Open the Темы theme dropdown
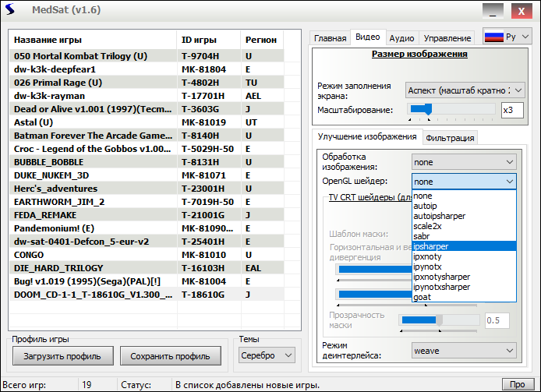The width and height of the screenshot is (541, 392). tap(267, 355)
